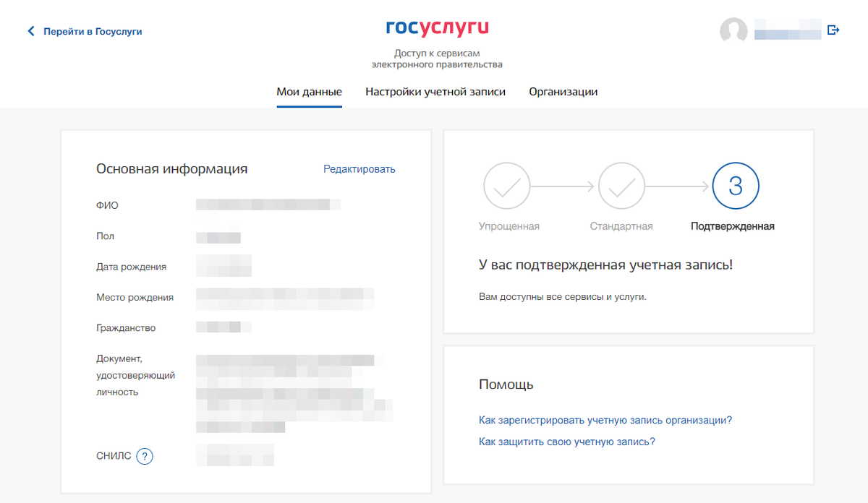
Task: Click the госуслуги logo
Action: [437, 28]
